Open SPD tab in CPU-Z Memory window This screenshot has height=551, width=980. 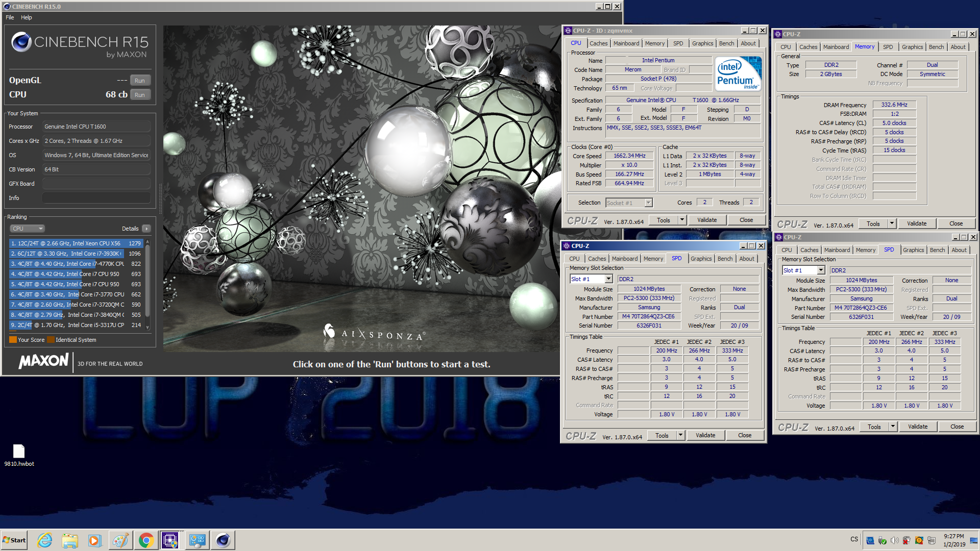pyautogui.click(x=888, y=47)
